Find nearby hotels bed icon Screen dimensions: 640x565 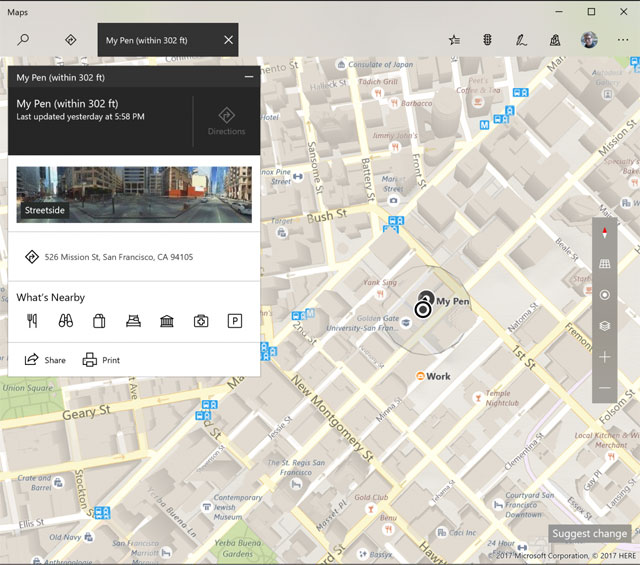(x=133, y=321)
